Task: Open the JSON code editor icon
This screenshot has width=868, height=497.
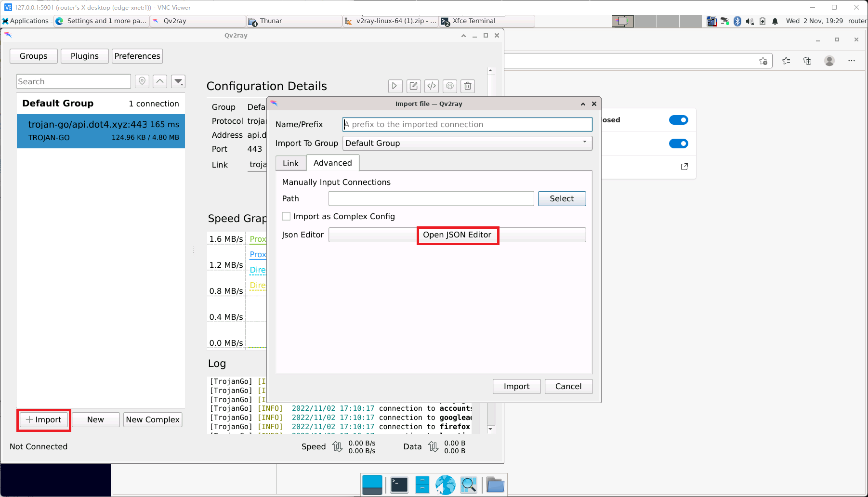Action: click(x=432, y=86)
